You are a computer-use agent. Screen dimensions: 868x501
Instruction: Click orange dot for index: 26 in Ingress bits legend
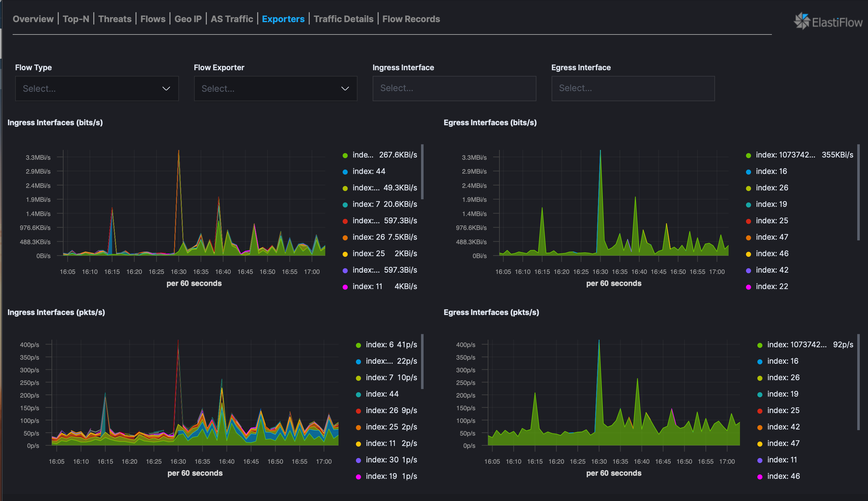[x=345, y=238]
